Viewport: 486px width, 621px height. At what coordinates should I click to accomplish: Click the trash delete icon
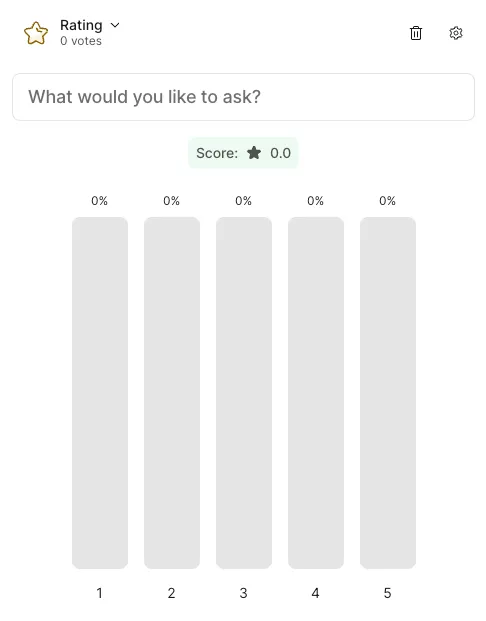(415, 33)
